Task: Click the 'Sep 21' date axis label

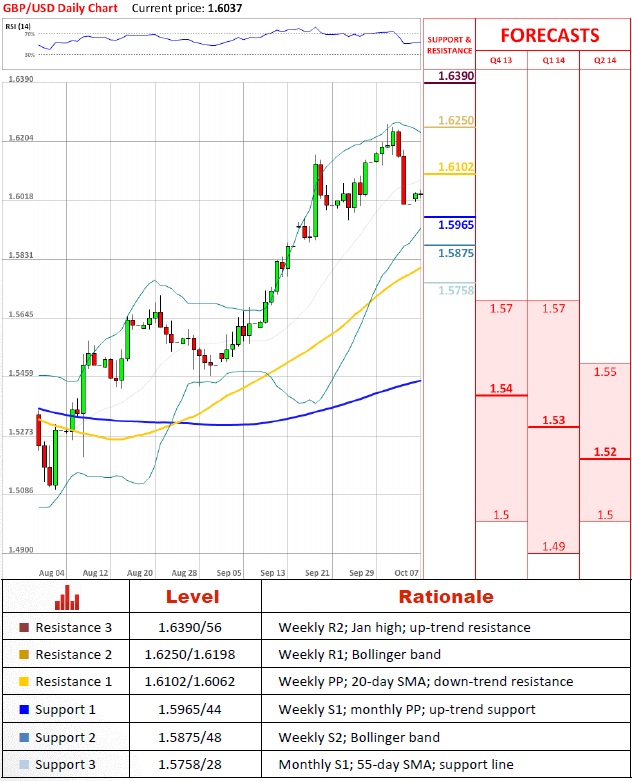Action: pos(317,573)
